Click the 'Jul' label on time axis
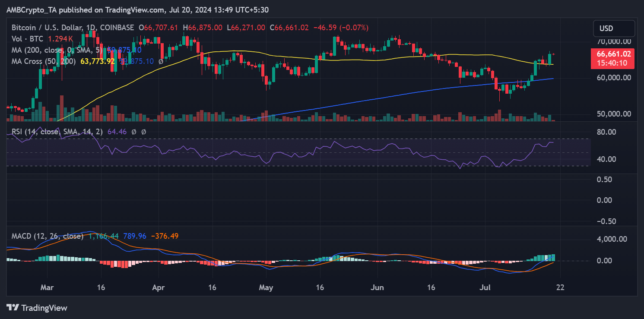 (485, 287)
